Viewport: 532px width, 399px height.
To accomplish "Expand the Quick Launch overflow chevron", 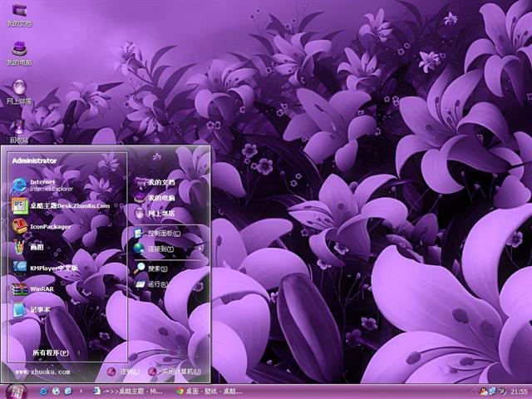I will (81, 392).
